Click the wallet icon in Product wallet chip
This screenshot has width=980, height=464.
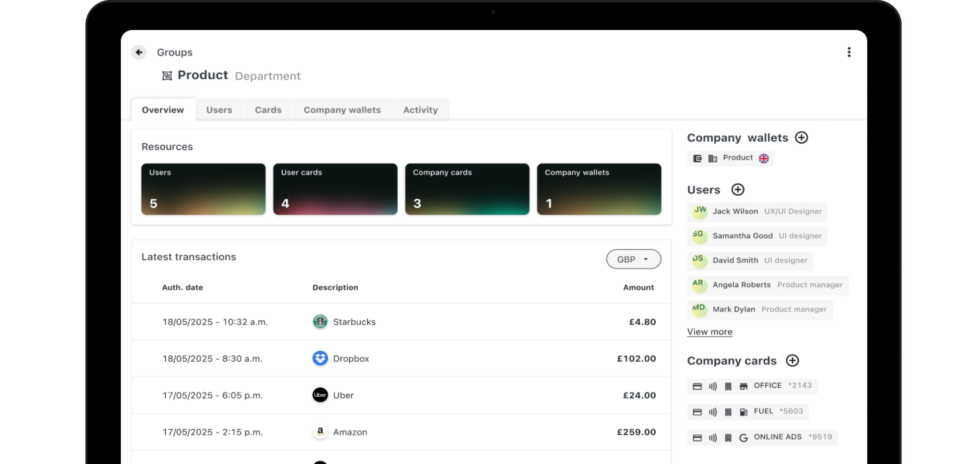pyautogui.click(x=698, y=158)
